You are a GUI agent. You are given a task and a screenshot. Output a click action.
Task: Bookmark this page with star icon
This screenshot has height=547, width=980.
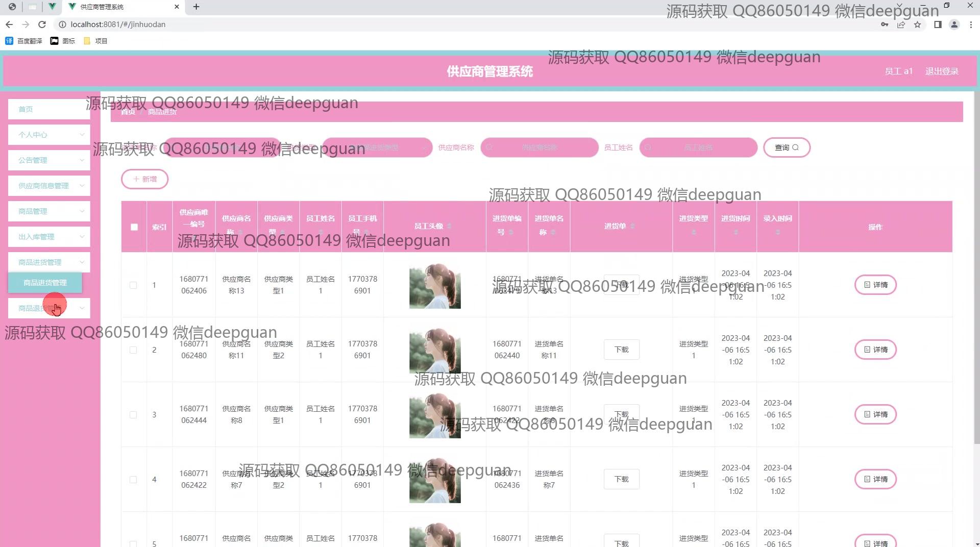pos(917,24)
